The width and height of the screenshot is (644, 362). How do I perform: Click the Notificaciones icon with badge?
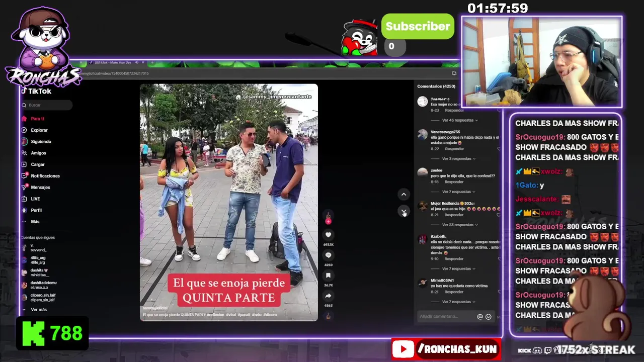click(x=24, y=175)
